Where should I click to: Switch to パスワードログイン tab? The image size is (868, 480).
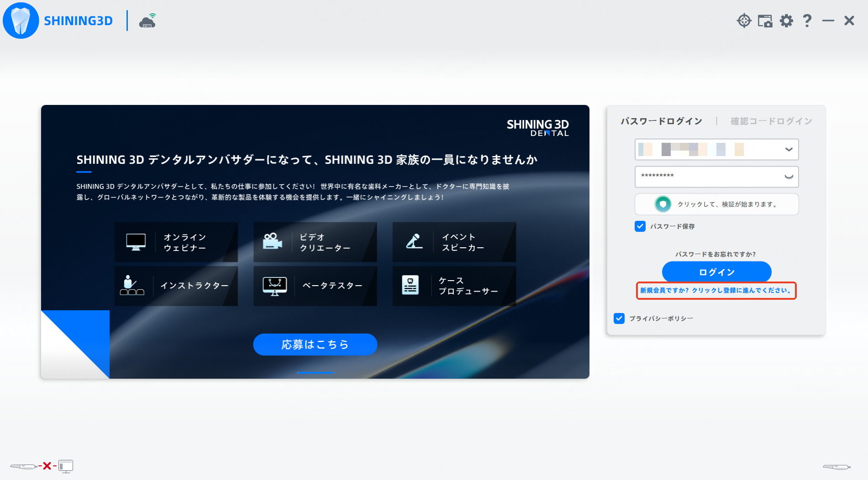[661, 121]
